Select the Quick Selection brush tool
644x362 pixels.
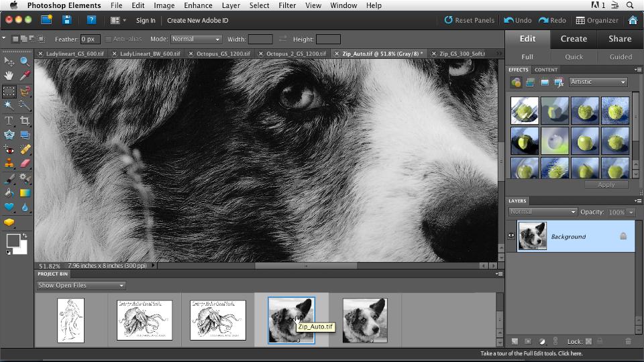(25, 105)
